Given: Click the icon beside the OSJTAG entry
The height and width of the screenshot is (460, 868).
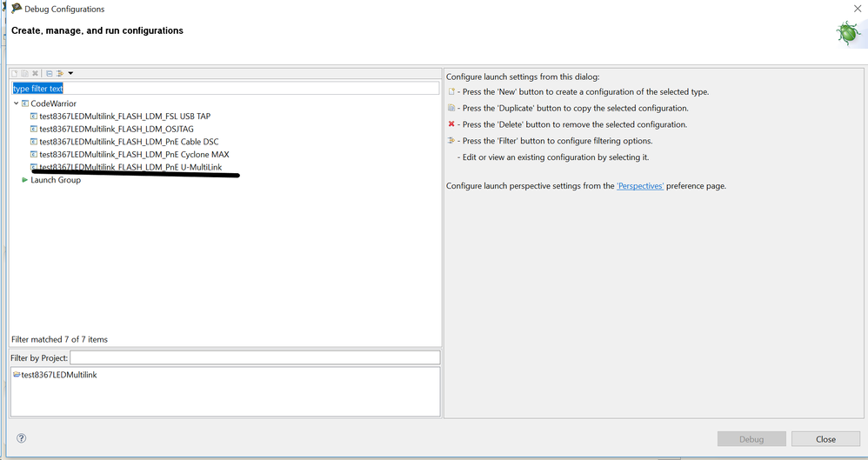Looking at the screenshot, I should point(34,129).
